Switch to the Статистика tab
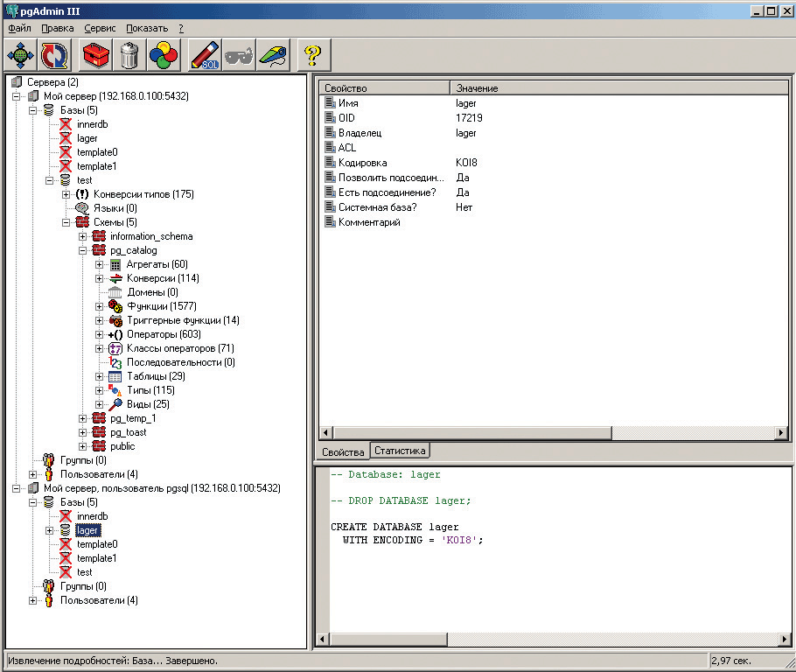Image resolution: width=796 pixels, height=672 pixels. 400,451
